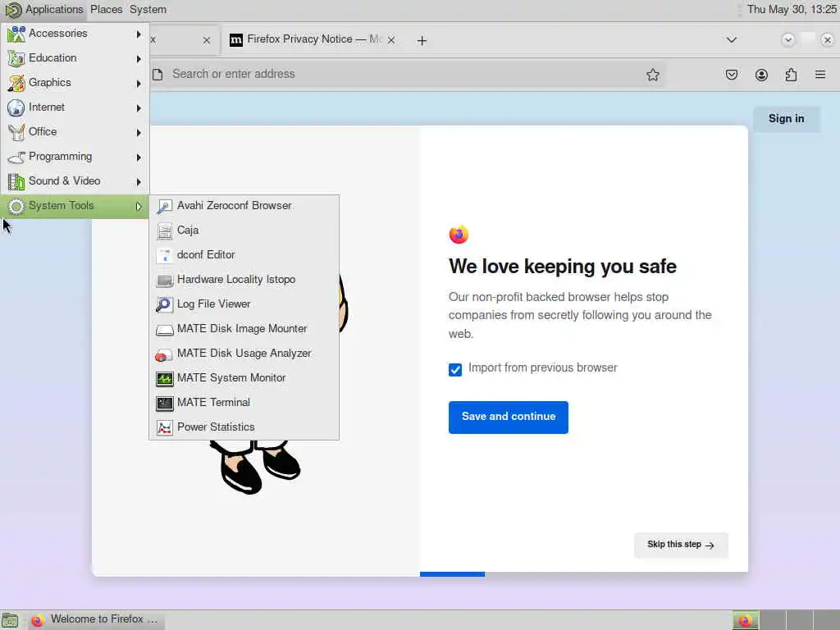The height and width of the screenshot is (630, 840).
Task: Click Skip this step
Action: 681,545
